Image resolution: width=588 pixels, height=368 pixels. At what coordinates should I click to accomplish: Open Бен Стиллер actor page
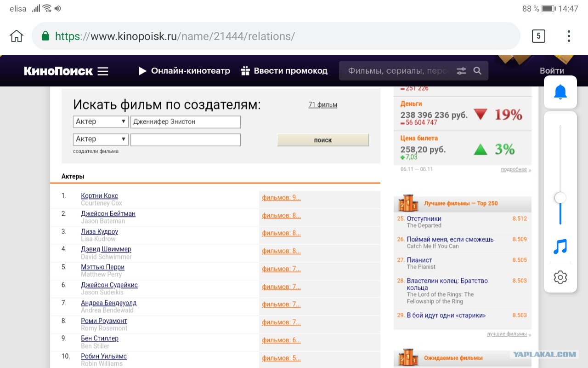click(100, 339)
